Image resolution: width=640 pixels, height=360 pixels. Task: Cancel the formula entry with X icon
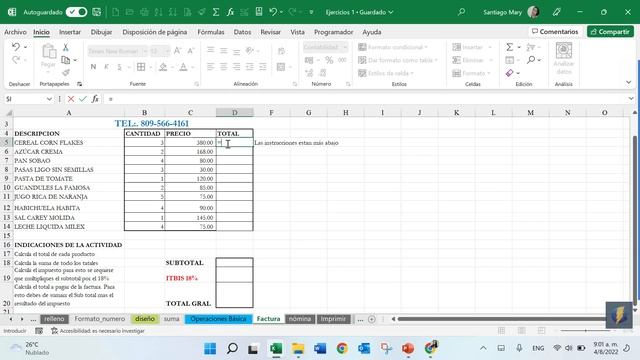[x=71, y=99]
